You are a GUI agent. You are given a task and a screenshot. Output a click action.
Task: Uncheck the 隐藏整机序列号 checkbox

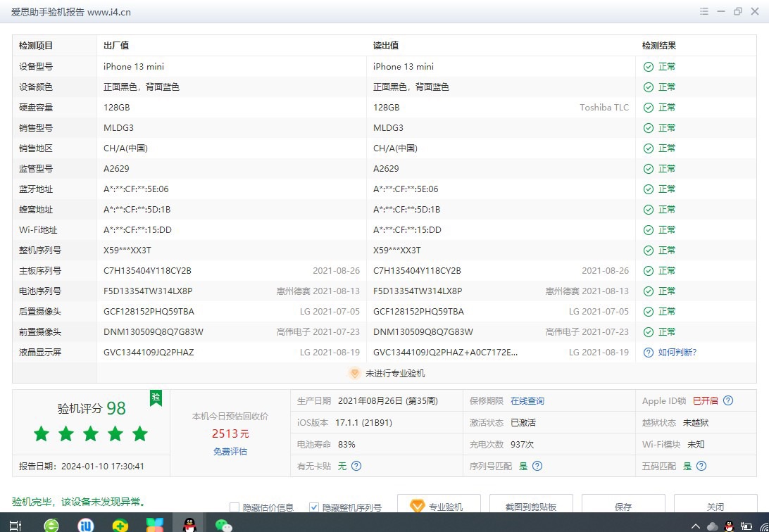(x=314, y=507)
